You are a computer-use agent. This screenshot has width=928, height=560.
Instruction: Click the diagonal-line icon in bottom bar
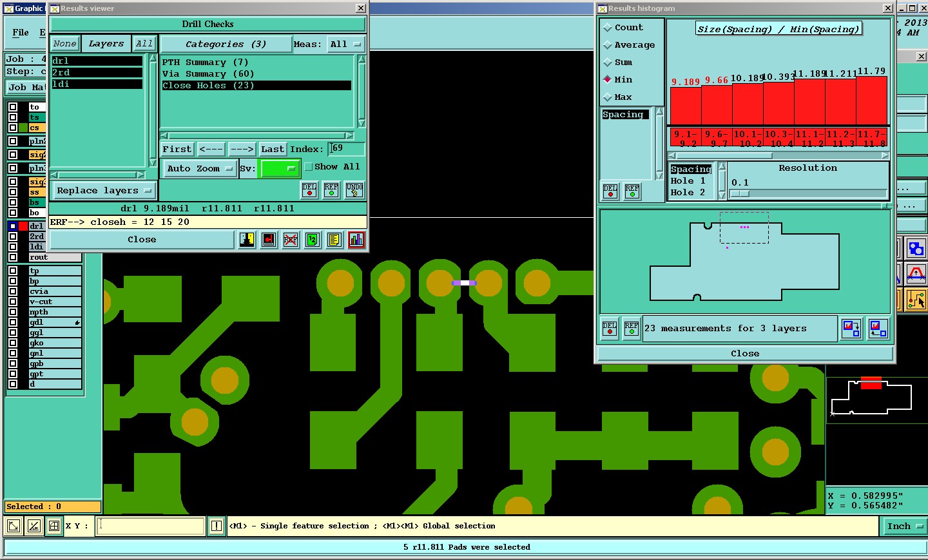click(x=34, y=526)
